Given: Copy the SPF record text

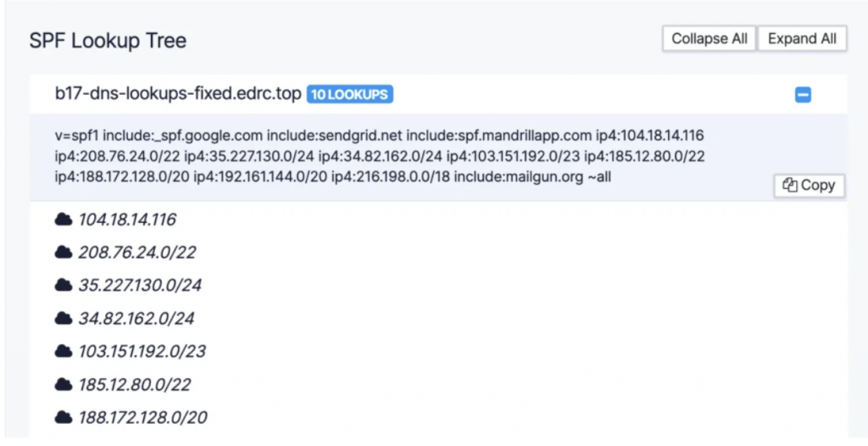Looking at the screenshot, I should [x=809, y=186].
